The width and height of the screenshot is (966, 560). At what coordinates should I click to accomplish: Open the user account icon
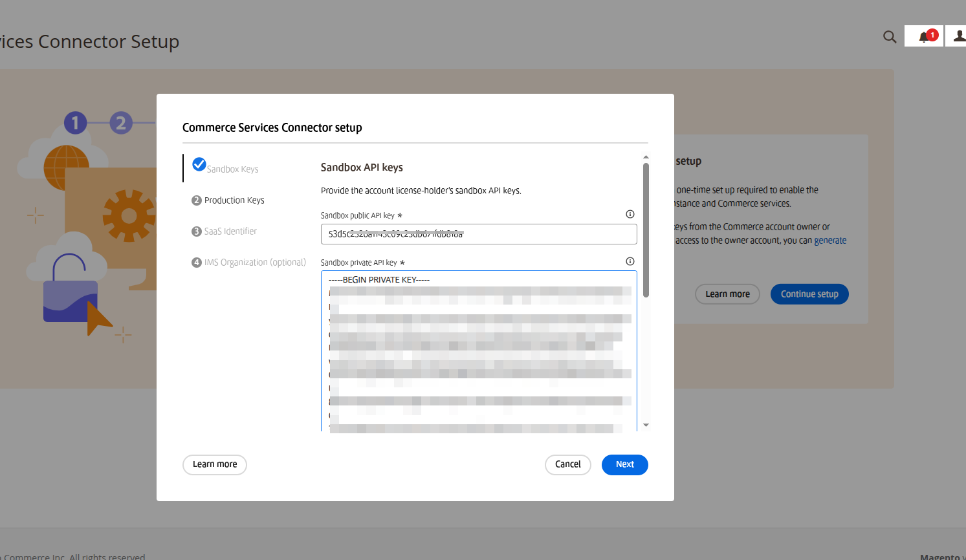(x=958, y=36)
